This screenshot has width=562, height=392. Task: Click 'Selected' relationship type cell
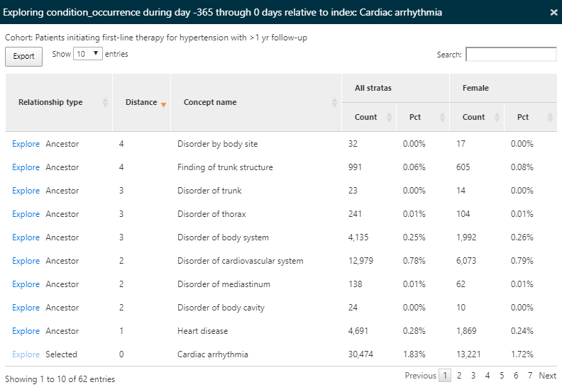click(61, 354)
